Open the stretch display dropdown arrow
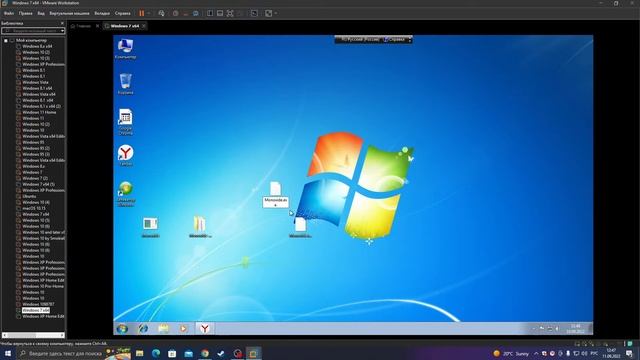The height and width of the screenshot is (360, 640). pos(276,13)
